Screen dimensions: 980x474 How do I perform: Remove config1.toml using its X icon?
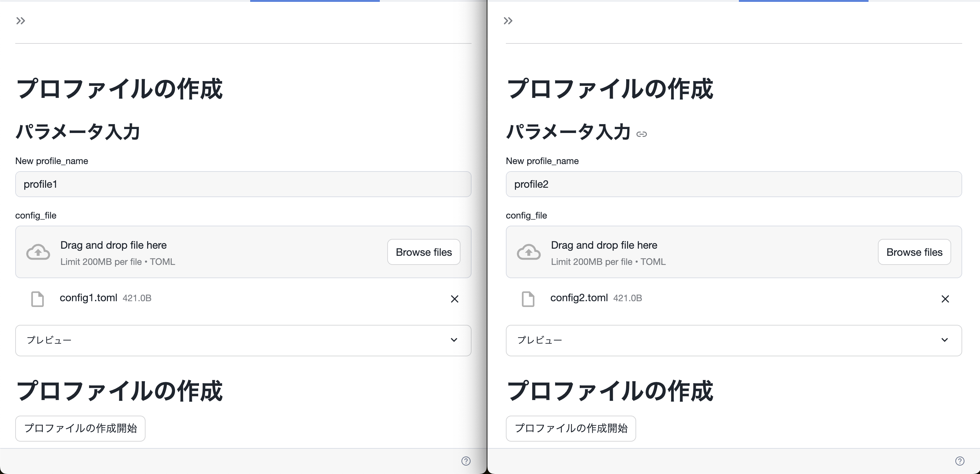point(454,299)
